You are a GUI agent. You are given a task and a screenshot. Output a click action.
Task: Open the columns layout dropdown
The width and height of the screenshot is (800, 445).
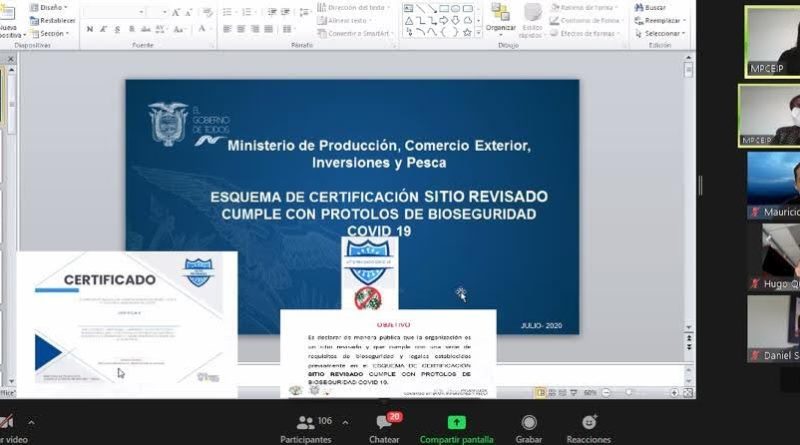[288, 30]
